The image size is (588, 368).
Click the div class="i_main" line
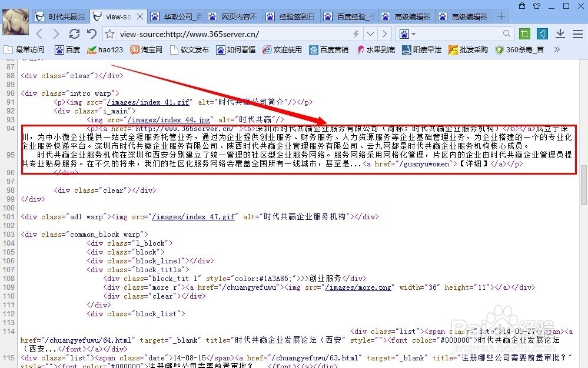(x=95, y=111)
